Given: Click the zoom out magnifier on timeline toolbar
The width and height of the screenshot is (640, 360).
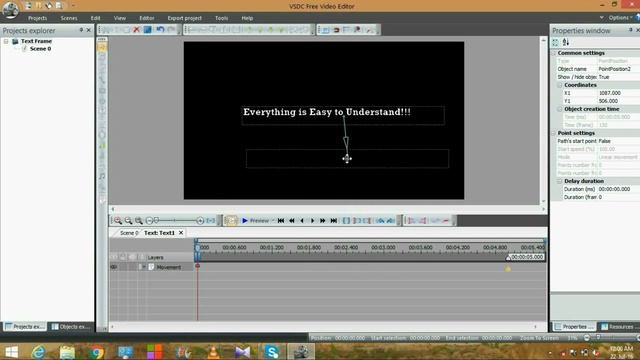Looking at the screenshot, I should click(129, 220).
